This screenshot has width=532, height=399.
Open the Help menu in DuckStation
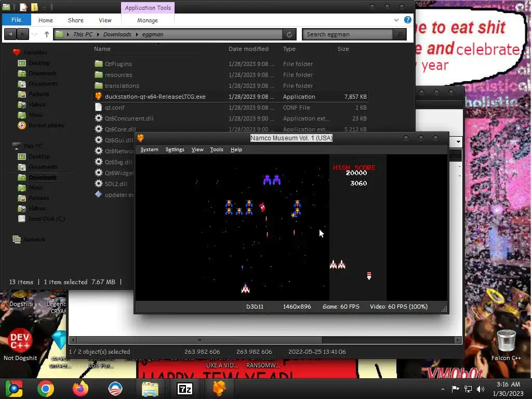[x=236, y=149]
